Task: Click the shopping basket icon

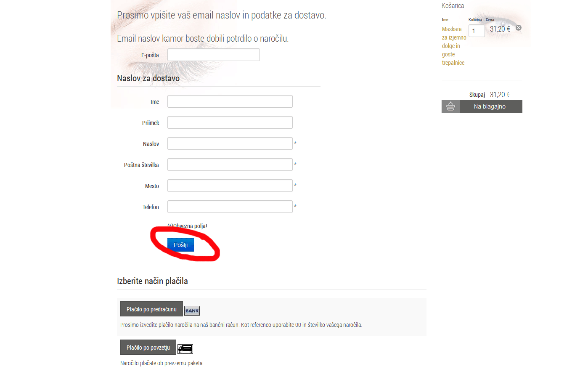Action: point(450,106)
